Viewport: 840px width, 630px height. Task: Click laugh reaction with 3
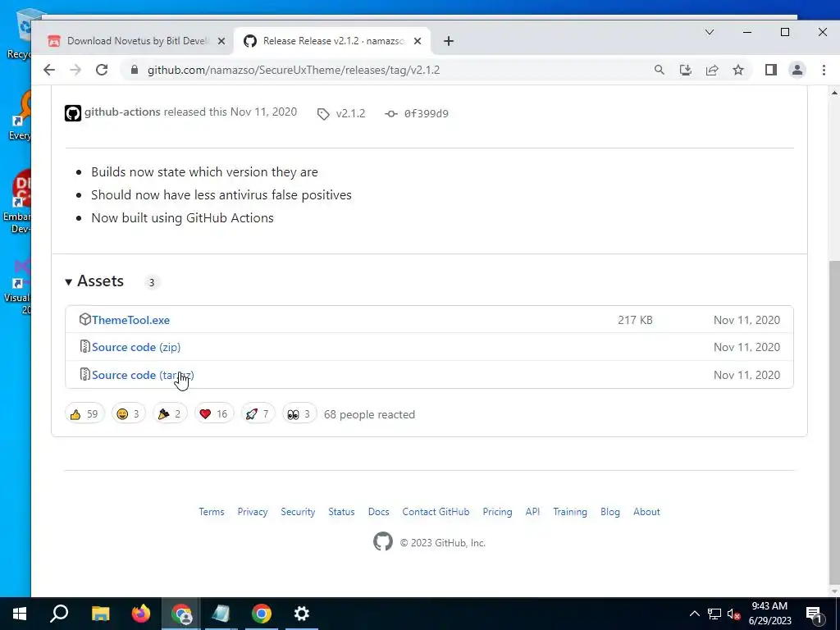pyautogui.click(x=129, y=414)
